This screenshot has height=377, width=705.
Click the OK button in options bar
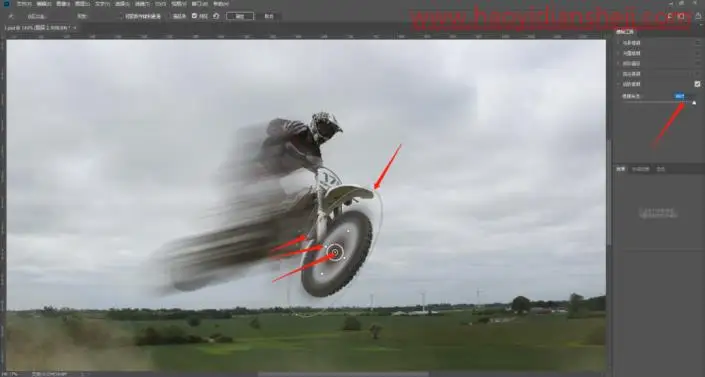coord(240,16)
